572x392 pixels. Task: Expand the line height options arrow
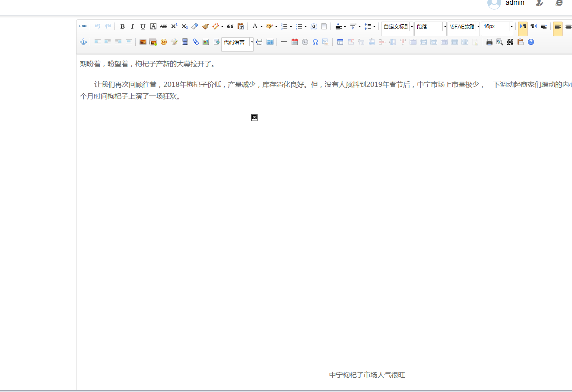pyautogui.click(x=374, y=26)
